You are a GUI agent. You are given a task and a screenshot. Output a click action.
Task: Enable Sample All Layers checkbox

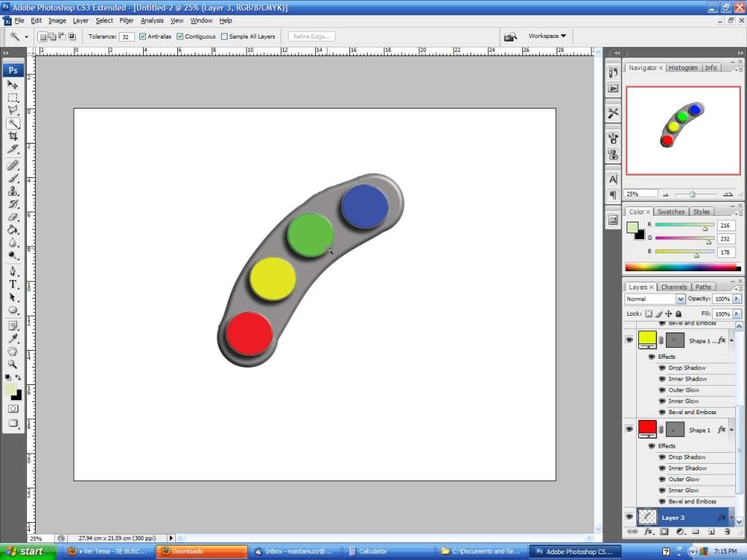pyautogui.click(x=225, y=36)
